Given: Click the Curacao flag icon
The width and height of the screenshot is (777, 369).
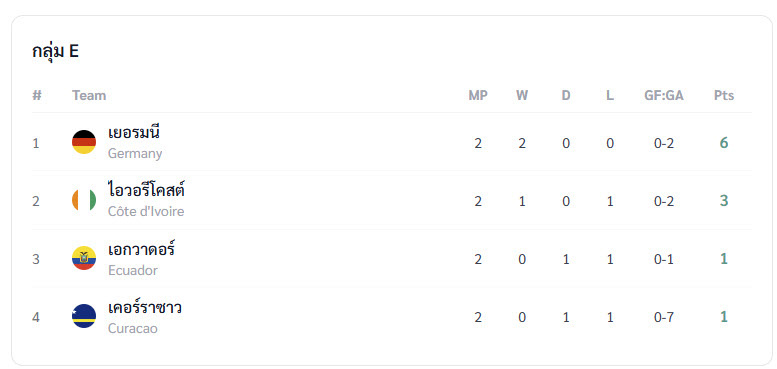Looking at the screenshot, I should click(x=84, y=316).
